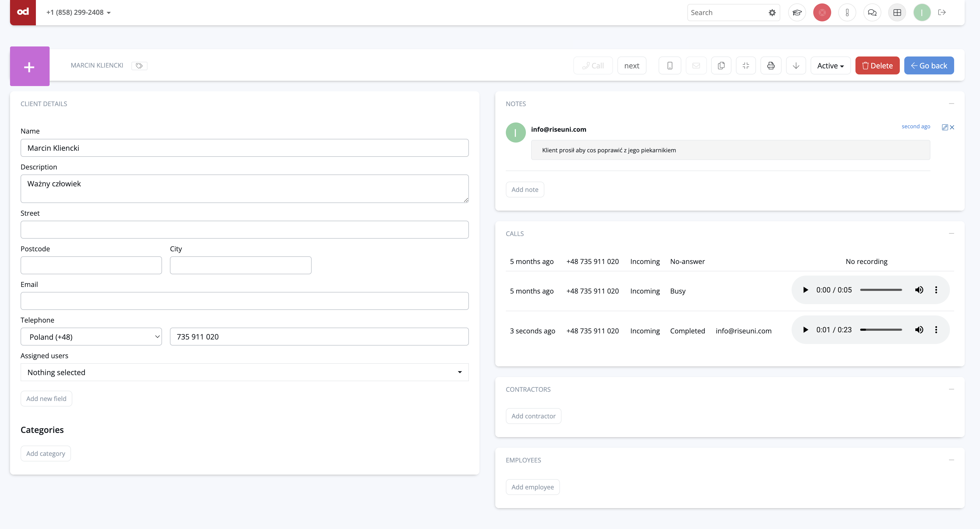Seek the 0:23 recording progress slider

click(x=881, y=330)
